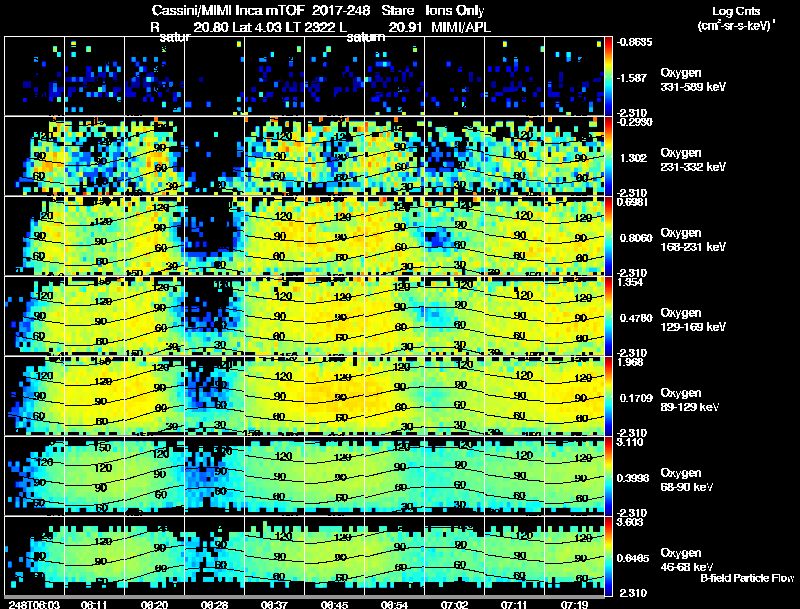Select the 06:28 time axis label

pyautogui.click(x=214, y=604)
